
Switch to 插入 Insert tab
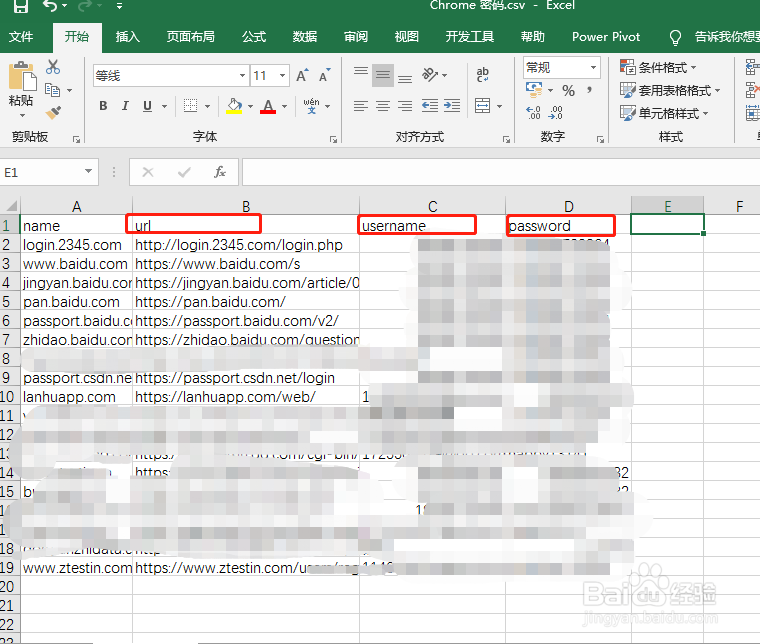(128, 37)
